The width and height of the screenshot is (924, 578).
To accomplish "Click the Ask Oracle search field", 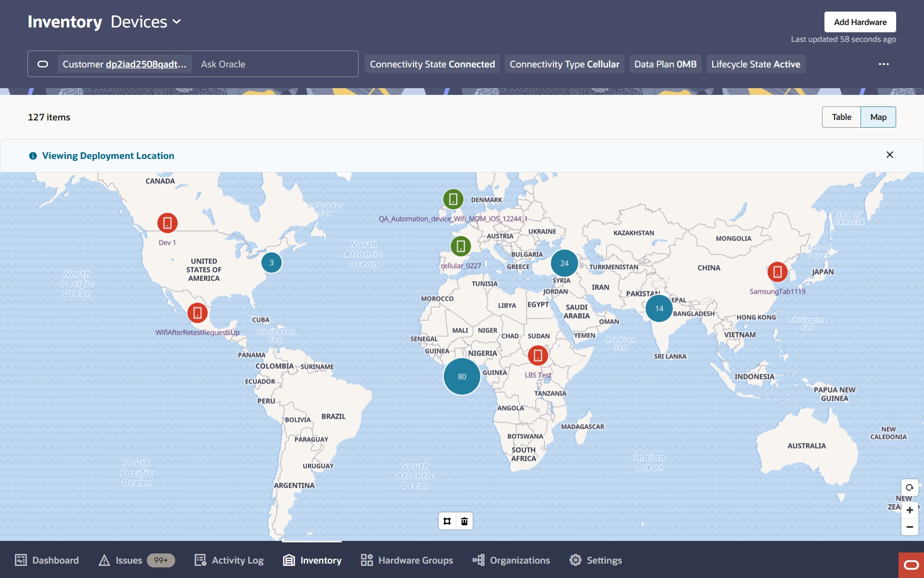I will [277, 64].
